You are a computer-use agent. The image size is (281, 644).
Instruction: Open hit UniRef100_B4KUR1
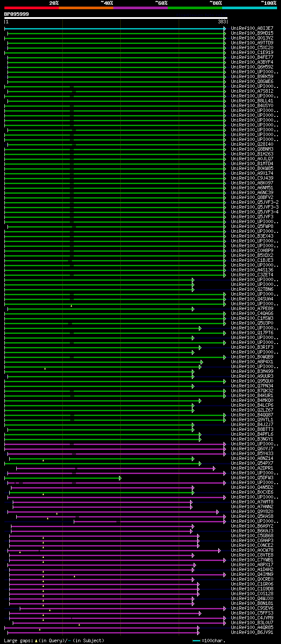252,395
